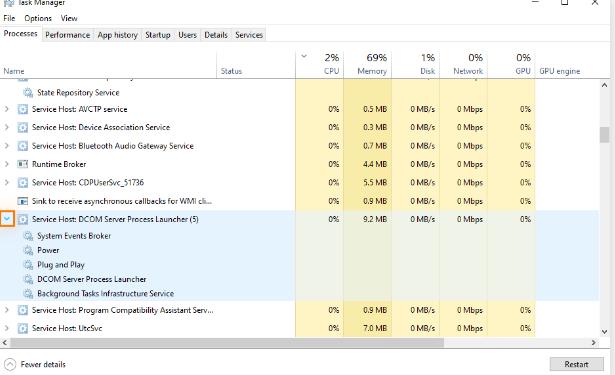Click the Background Tasks Infrastructure Service gear icon
The image size is (615, 375).
28,293
